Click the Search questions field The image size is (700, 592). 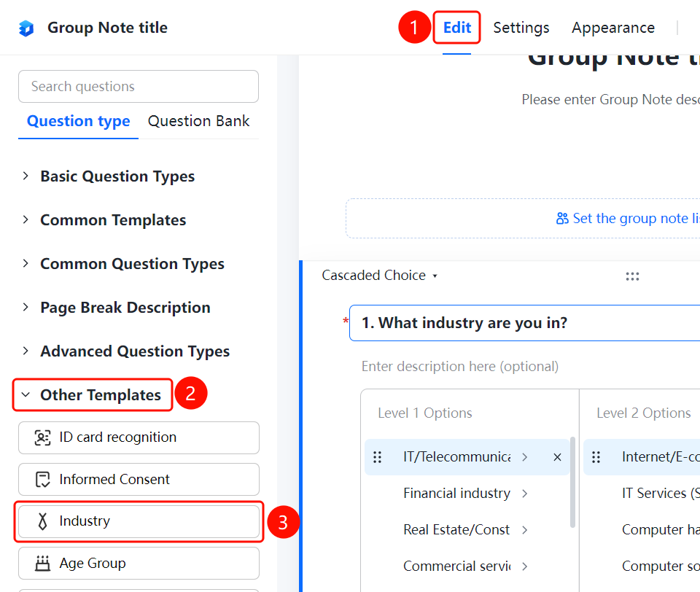coord(139,86)
